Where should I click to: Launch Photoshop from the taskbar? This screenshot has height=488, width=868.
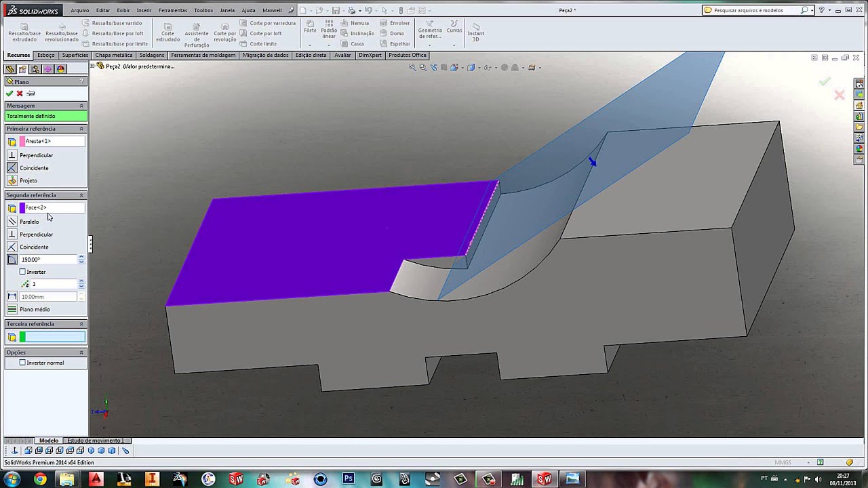[x=349, y=479]
